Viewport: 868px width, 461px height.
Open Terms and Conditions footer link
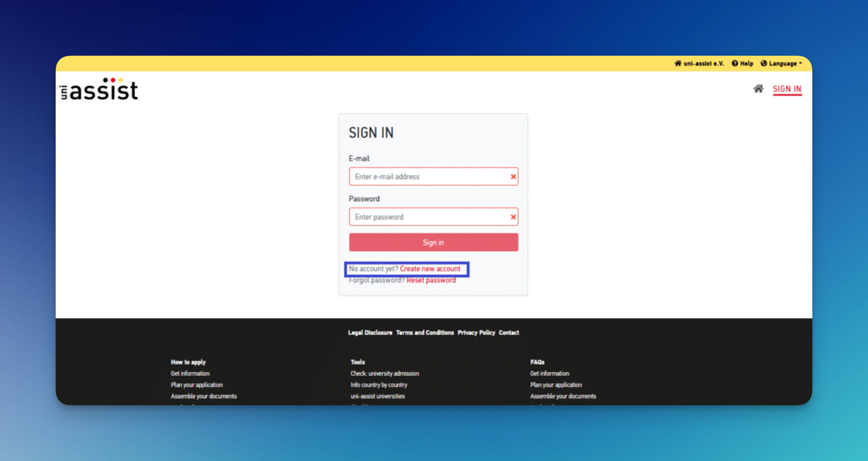(425, 333)
